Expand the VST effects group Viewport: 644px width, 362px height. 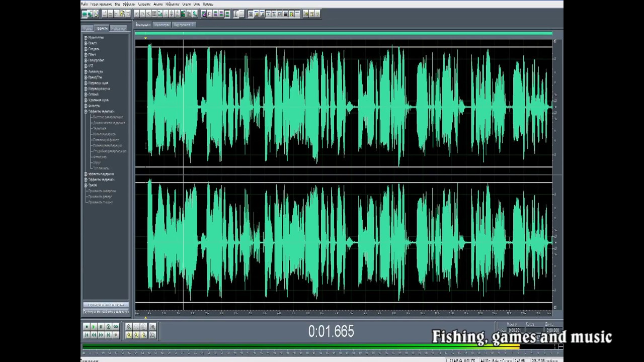[86, 66]
